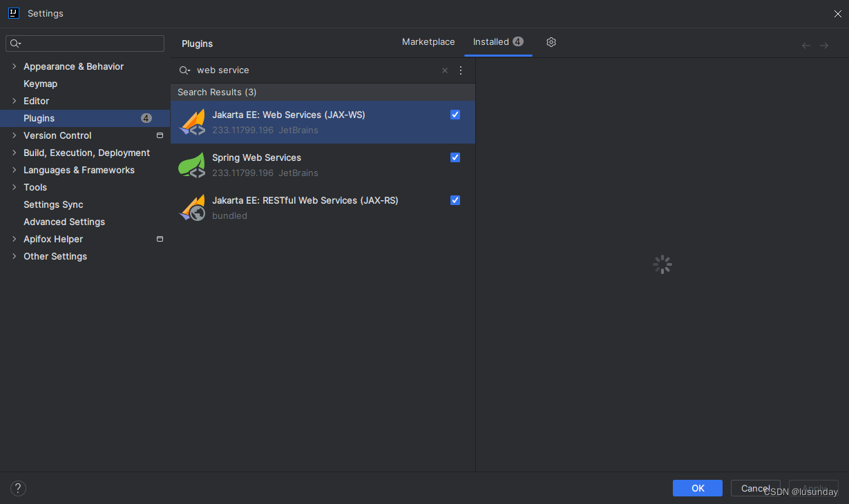Expand the Languages & Frameworks section
849x504 pixels.
(14, 170)
